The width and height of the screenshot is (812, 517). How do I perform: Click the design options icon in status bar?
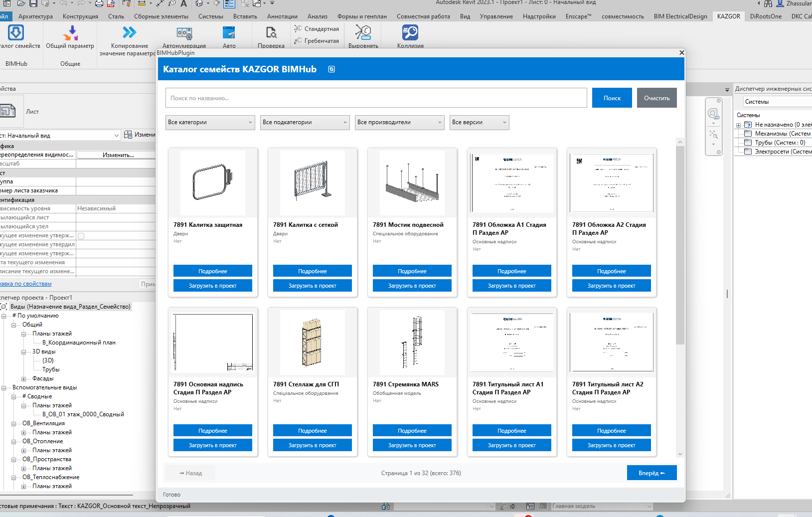click(530, 507)
